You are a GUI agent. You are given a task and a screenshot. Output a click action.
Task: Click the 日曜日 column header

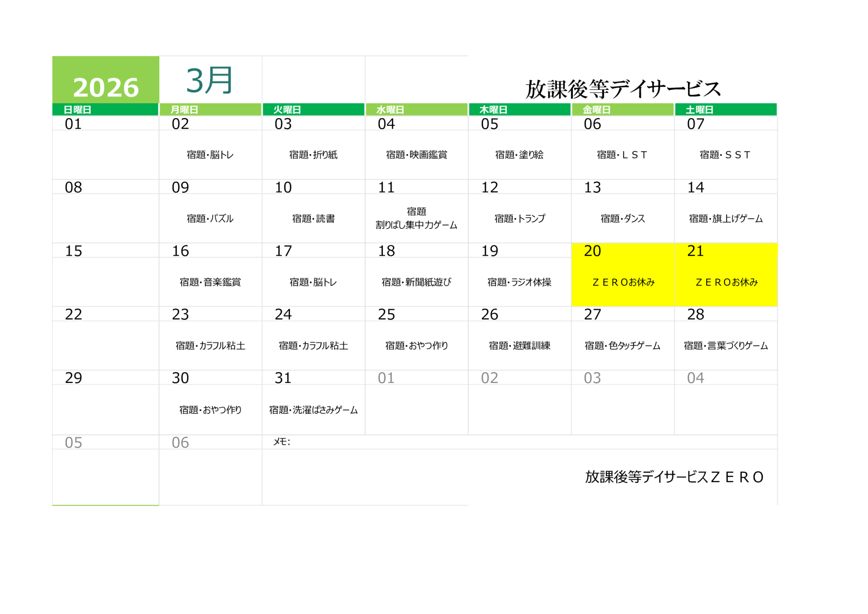77,110
